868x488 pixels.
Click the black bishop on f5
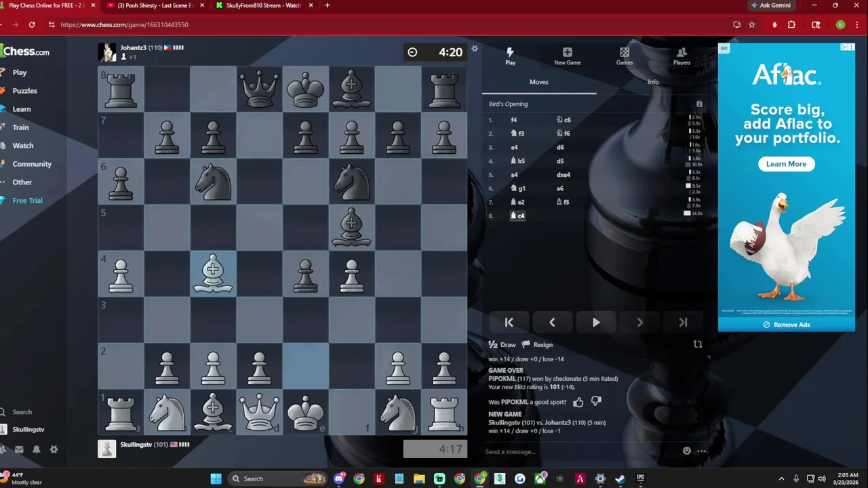click(351, 228)
